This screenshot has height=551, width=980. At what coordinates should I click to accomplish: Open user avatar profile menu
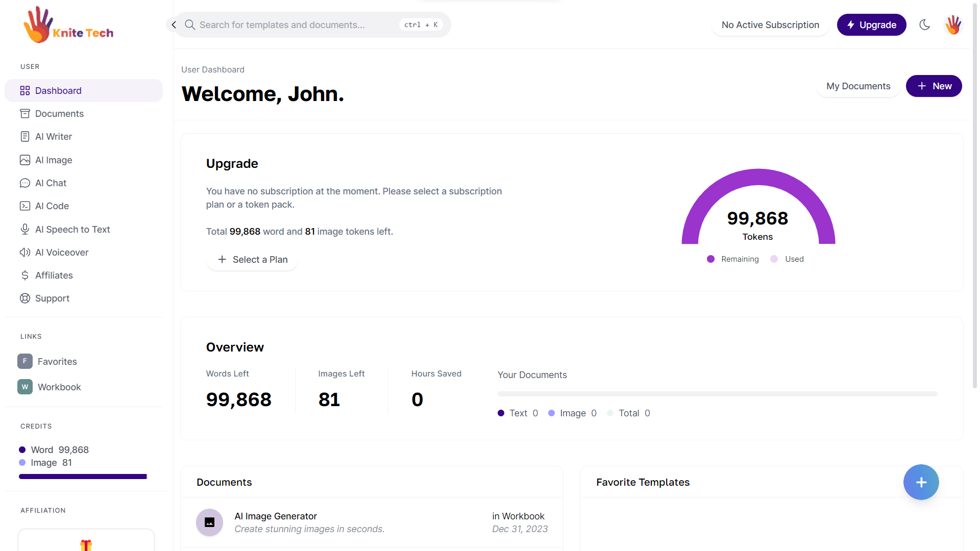[x=952, y=24]
